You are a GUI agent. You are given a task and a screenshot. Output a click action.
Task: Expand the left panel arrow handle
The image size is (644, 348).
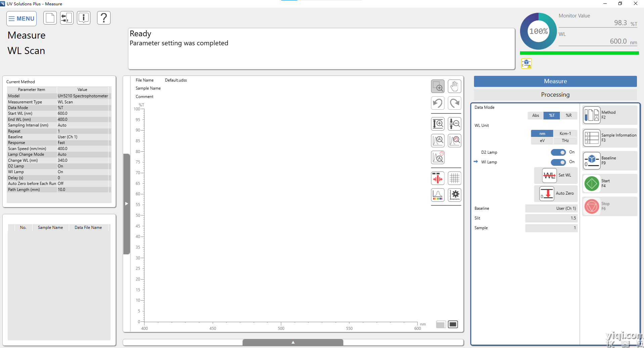point(127,204)
